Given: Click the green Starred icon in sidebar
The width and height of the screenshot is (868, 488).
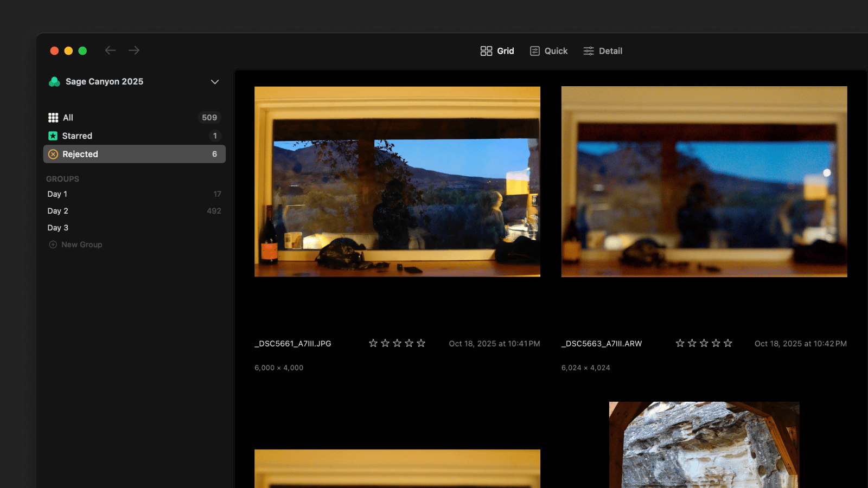Looking at the screenshot, I should pyautogui.click(x=53, y=136).
